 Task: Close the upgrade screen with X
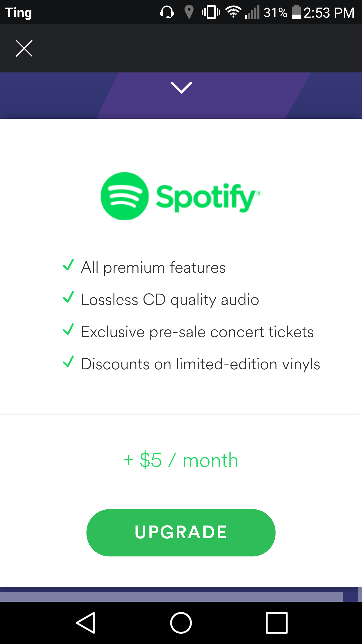point(24,48)
